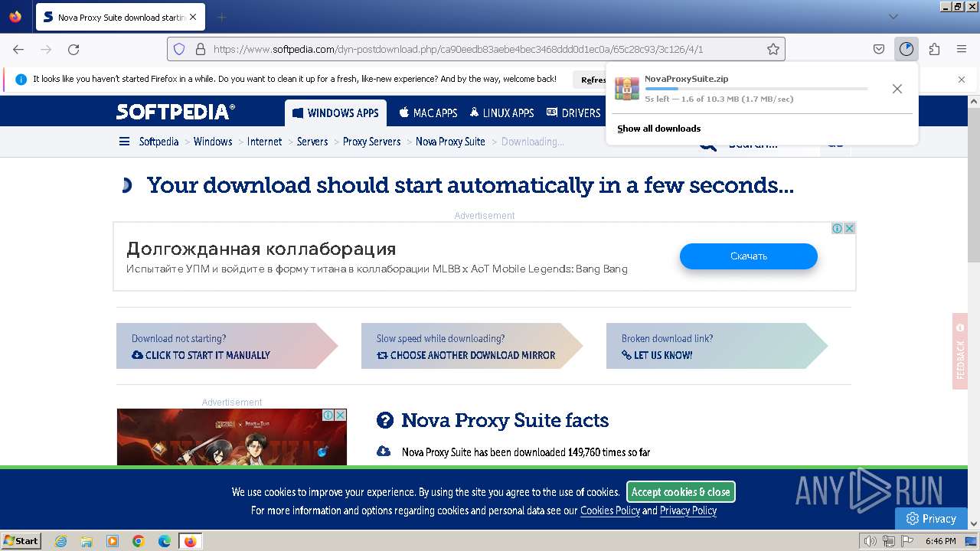Click the Firefox back arrow
The image size is (980, 551).
18,49
